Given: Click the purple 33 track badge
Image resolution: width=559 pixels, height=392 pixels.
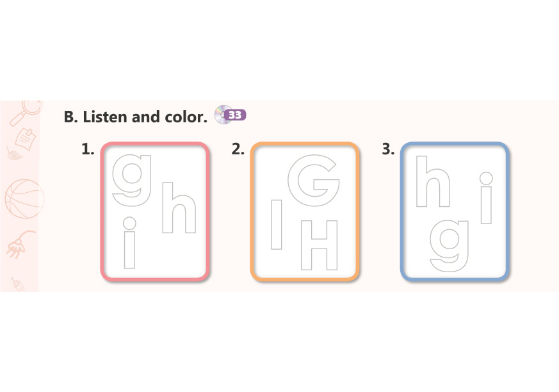Looking at the screenshot, I should (236, 115).
